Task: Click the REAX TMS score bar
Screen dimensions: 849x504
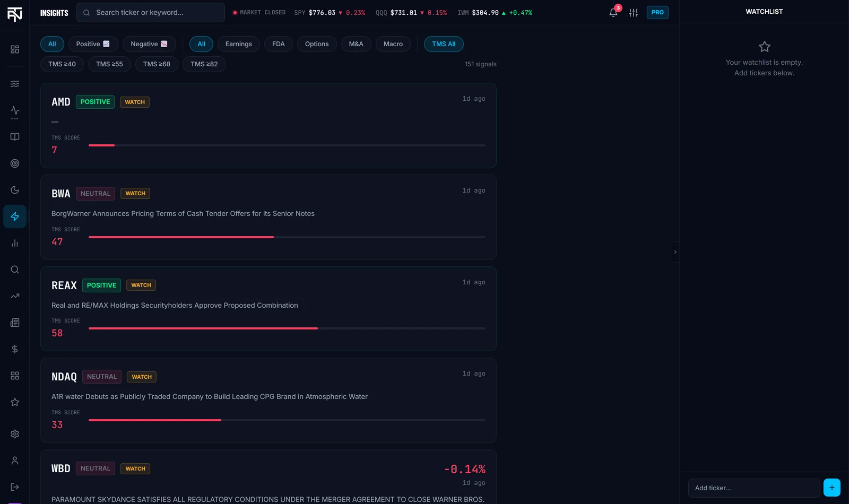Action: [287, 328]
